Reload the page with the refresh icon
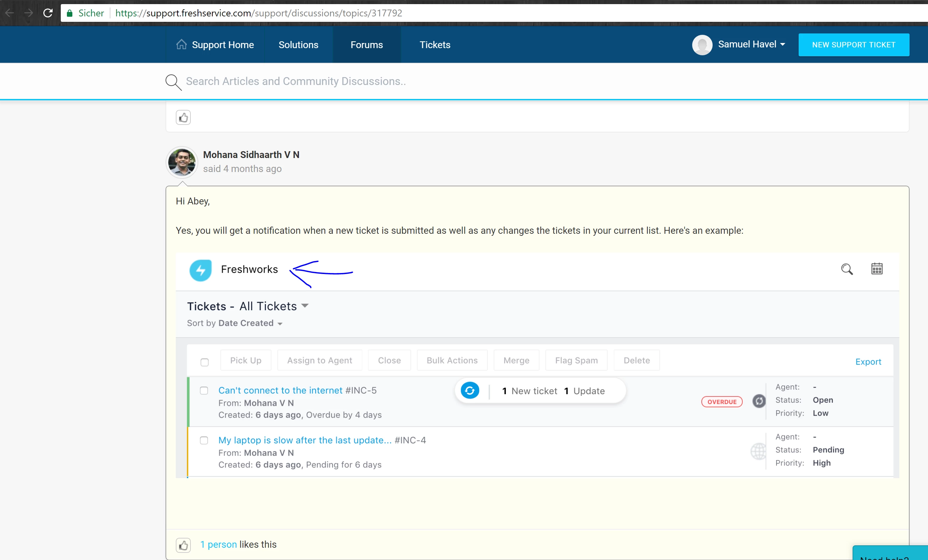Image resolution: width=928 pixels, height=560 pixels. 48,13
